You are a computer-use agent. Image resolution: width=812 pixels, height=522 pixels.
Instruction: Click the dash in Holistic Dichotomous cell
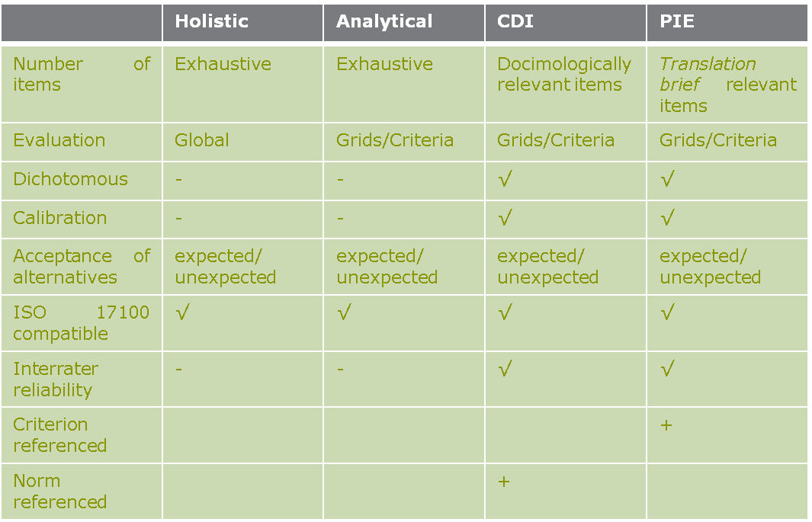178,180
